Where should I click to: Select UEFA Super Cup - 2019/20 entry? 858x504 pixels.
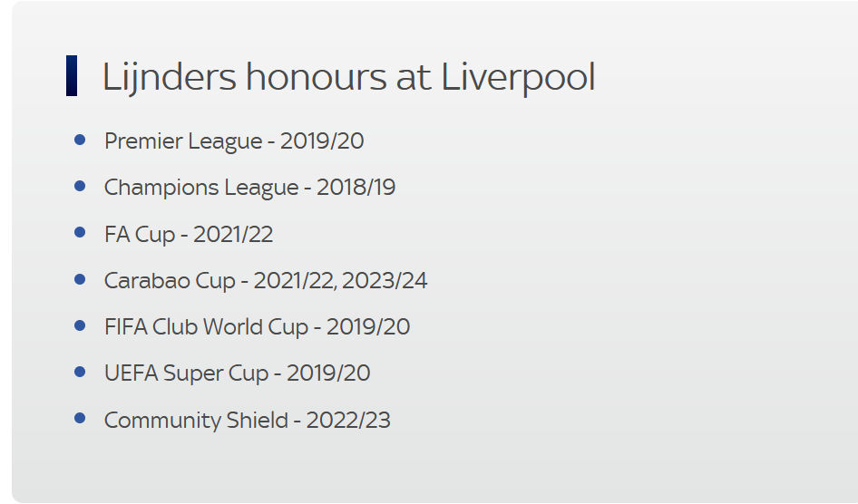pyautogui.click(x=237, y=373)
